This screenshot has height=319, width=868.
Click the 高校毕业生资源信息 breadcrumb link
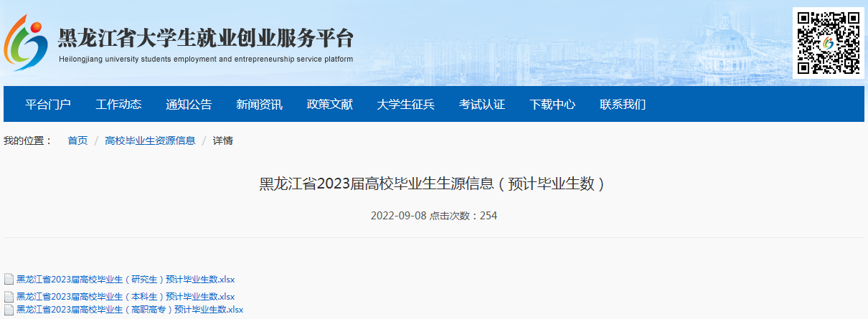[x=150, y=141]
